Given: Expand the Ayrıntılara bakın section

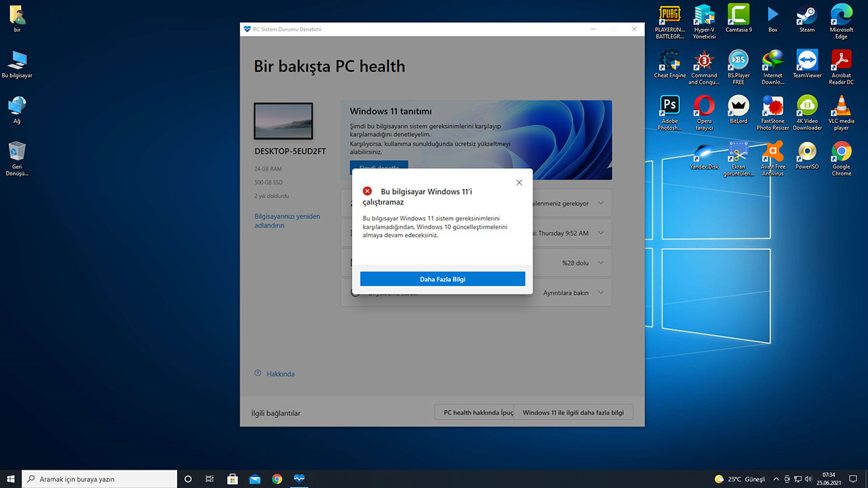Looking at the screenshot, I should (601, 293).
